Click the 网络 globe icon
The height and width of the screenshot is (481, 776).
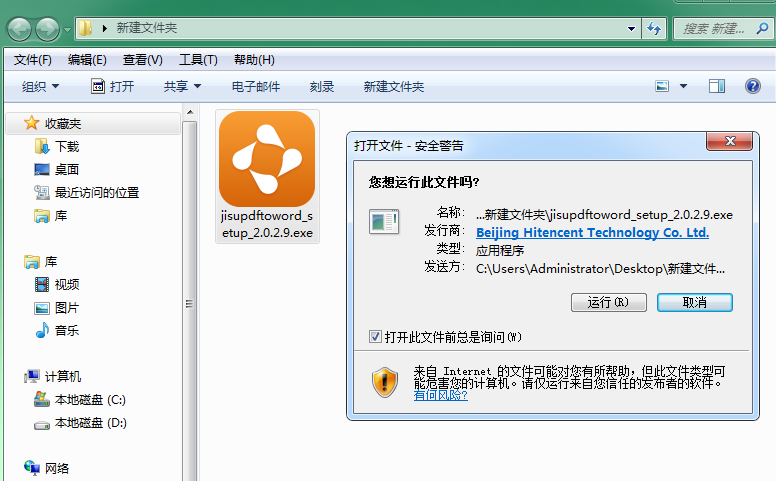[x=32, y=468]
